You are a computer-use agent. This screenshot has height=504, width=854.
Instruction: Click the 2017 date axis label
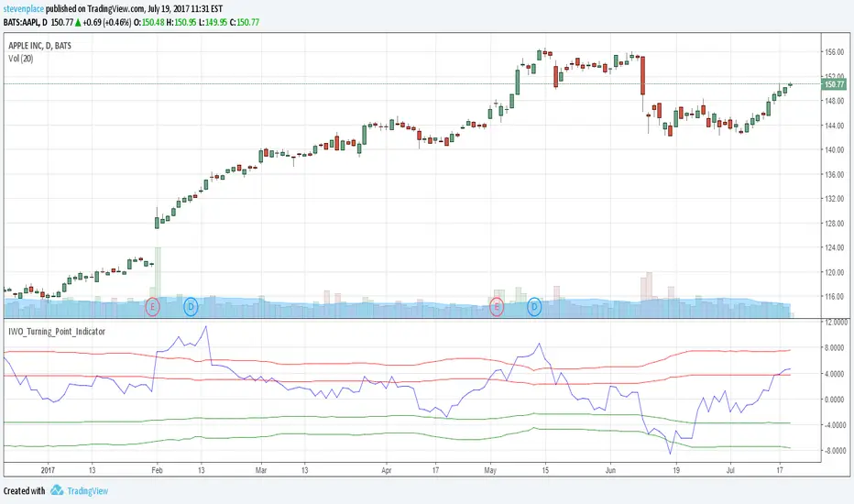pyautogui.click(x=48, y=470)
